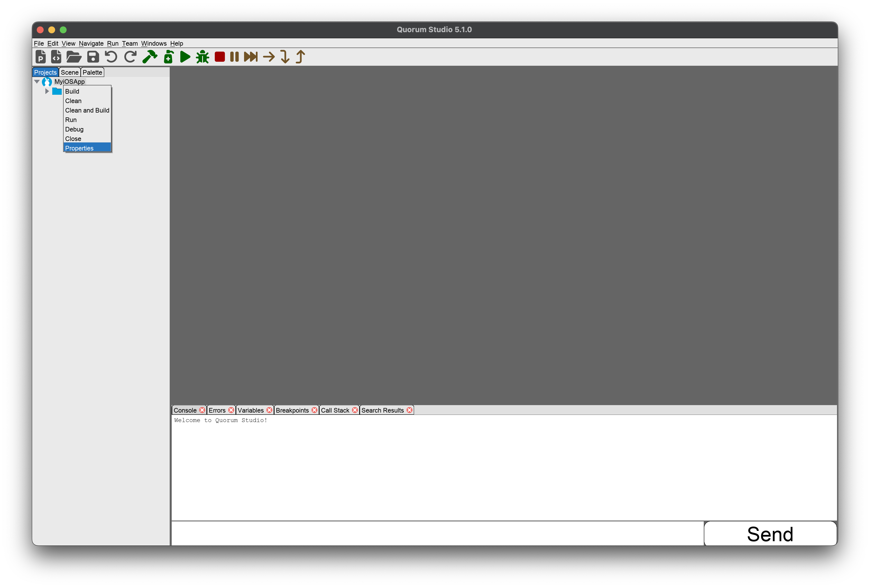Open the Windows menu
This screenshot has height=588, width=870.
(154, 43)
